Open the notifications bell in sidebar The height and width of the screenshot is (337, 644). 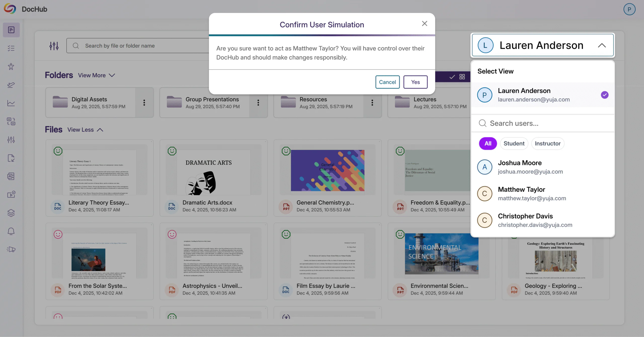[x=11, y=231]
